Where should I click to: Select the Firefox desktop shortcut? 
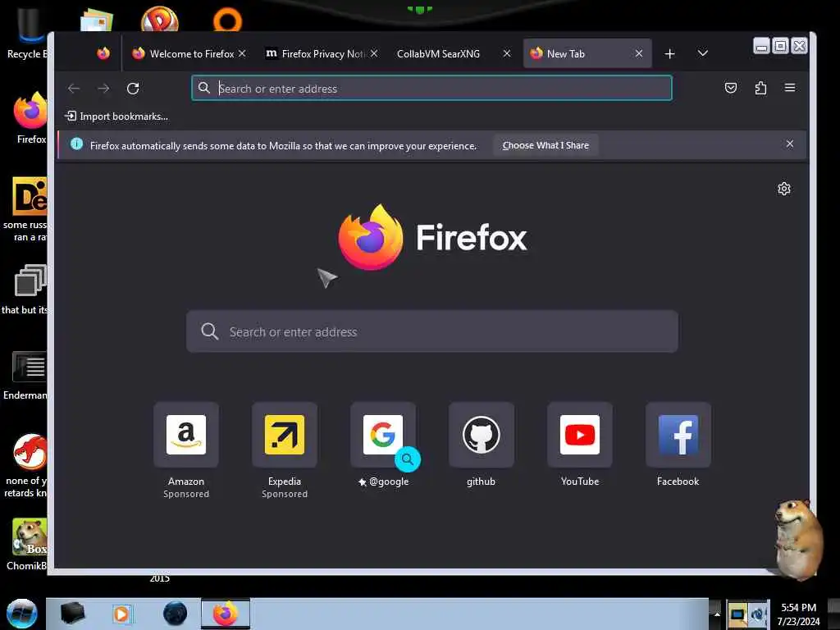pos(30,118)
